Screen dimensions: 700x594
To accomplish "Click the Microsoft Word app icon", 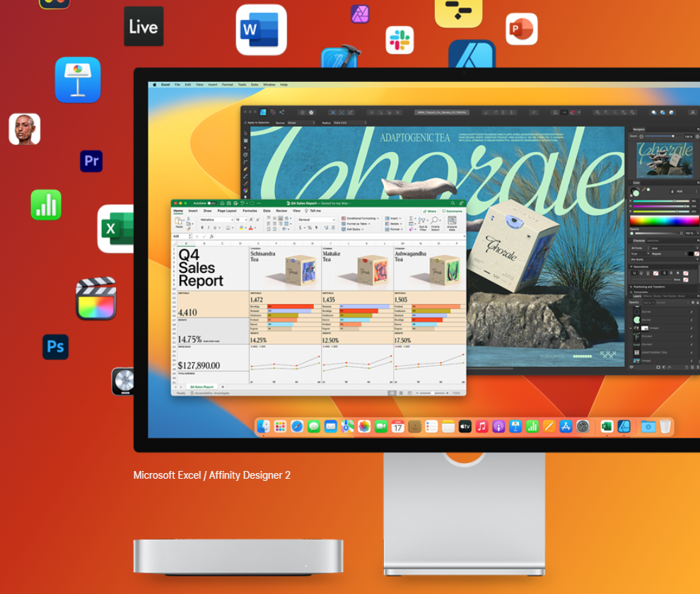I will pyautogui.click(x=261, y=30).
